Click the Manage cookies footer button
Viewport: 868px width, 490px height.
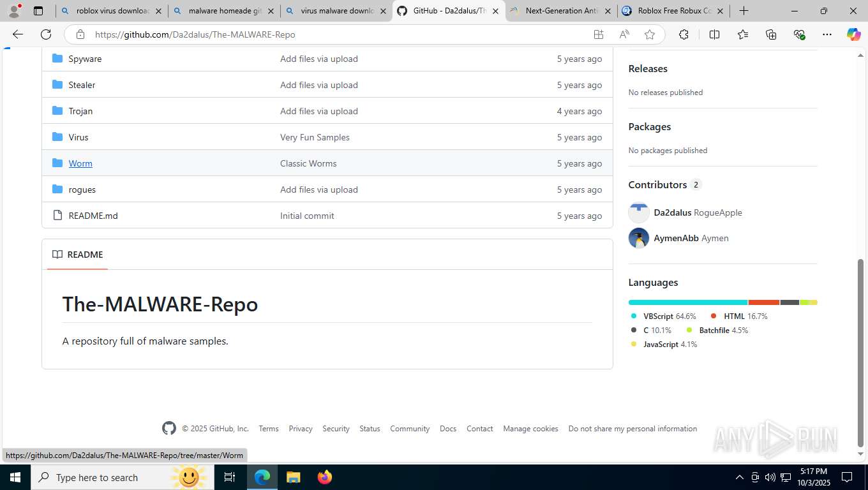coord(530,429)
